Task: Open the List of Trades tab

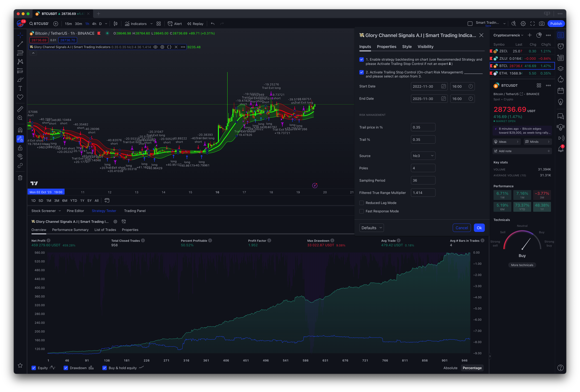Action: click(x=105, y=230)
